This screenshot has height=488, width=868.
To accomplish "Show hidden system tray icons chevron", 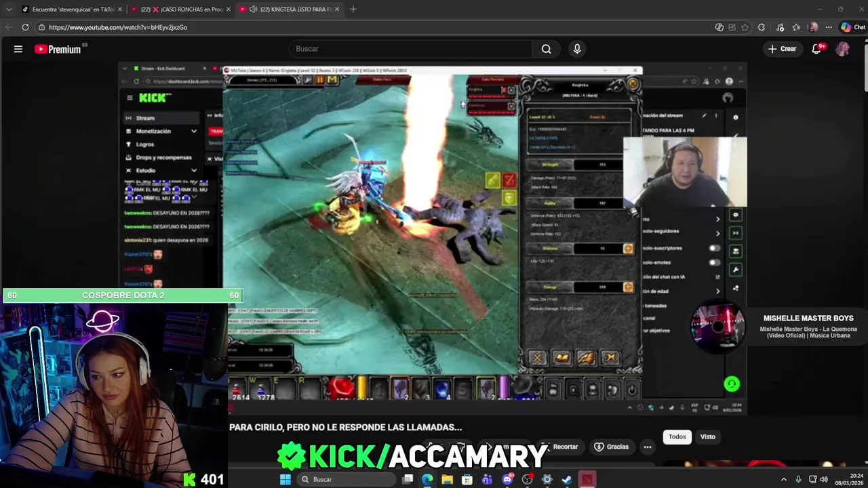I will tap(784, 479).
